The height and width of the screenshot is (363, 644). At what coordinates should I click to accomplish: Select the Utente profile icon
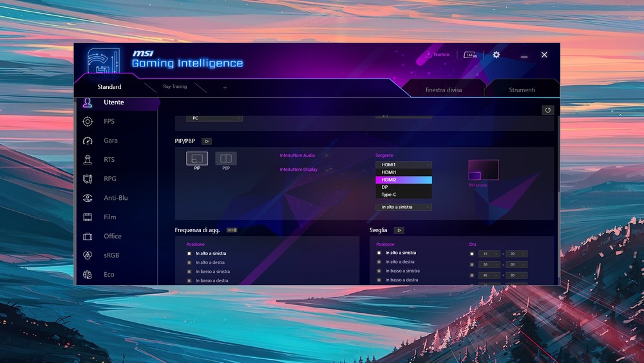click(88, 103)
